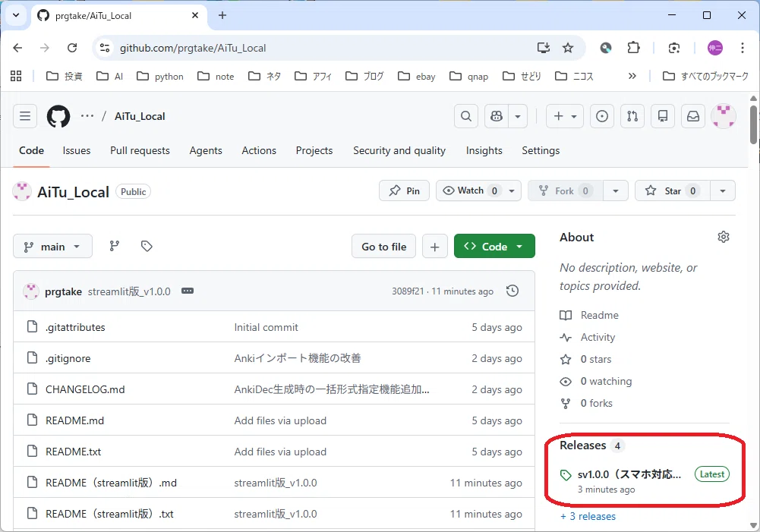Screen dimensions: 760x532
Task: Click the browser reload button
Action: click(x=72, y=48)
